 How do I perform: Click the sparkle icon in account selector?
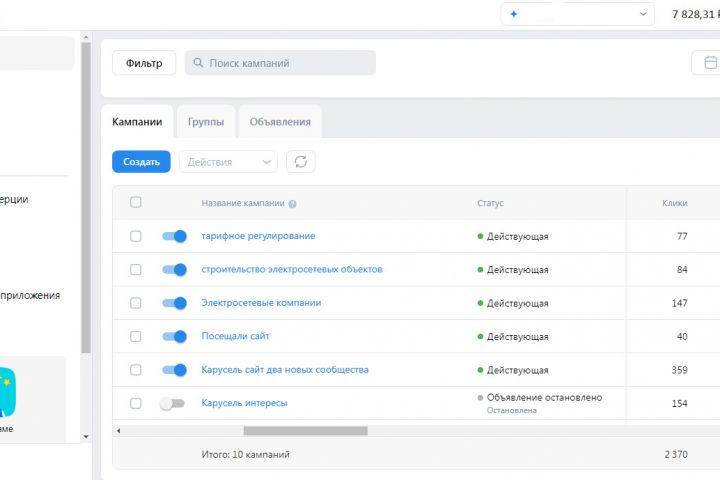514,14
